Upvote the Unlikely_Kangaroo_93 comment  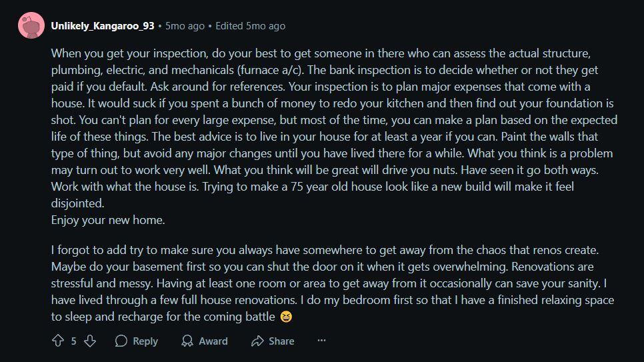[58, 341]
